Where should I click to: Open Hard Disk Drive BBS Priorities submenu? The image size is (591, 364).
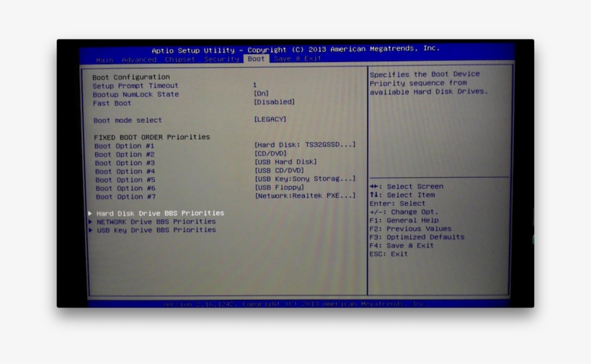click(x=160, y=213)
